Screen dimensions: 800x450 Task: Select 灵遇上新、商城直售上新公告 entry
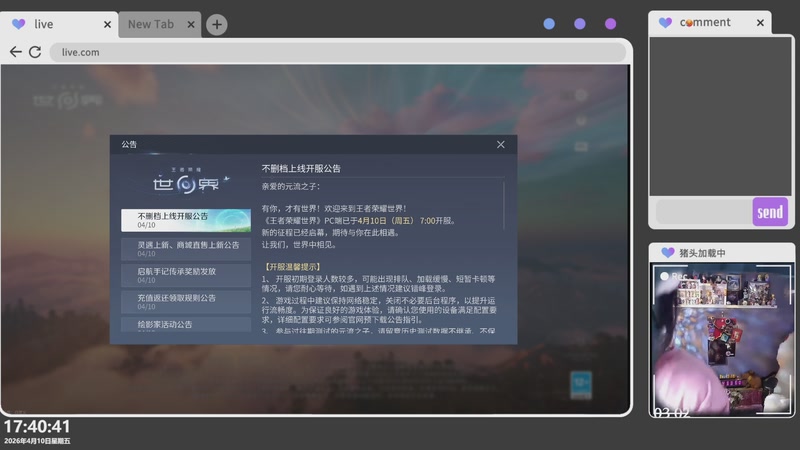[186, 248]
